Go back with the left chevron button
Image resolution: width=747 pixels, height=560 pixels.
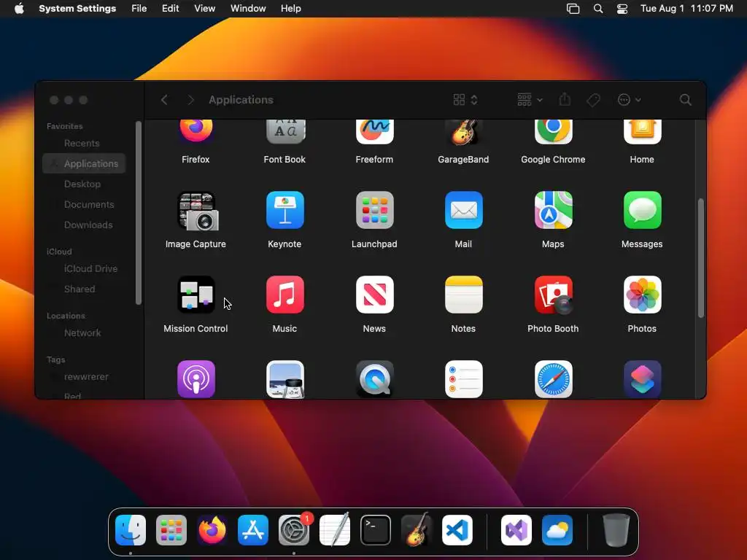coord(164,99)
